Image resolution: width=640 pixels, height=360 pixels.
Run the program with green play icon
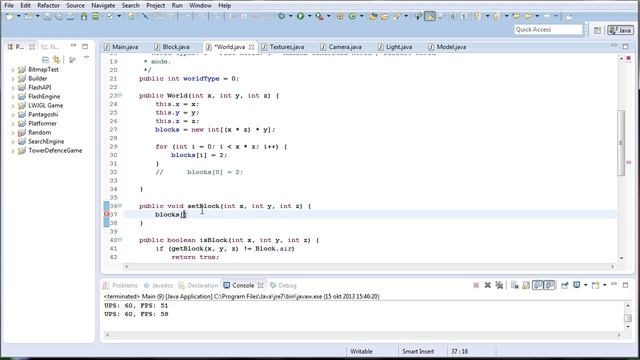click(x=300, y=16)
